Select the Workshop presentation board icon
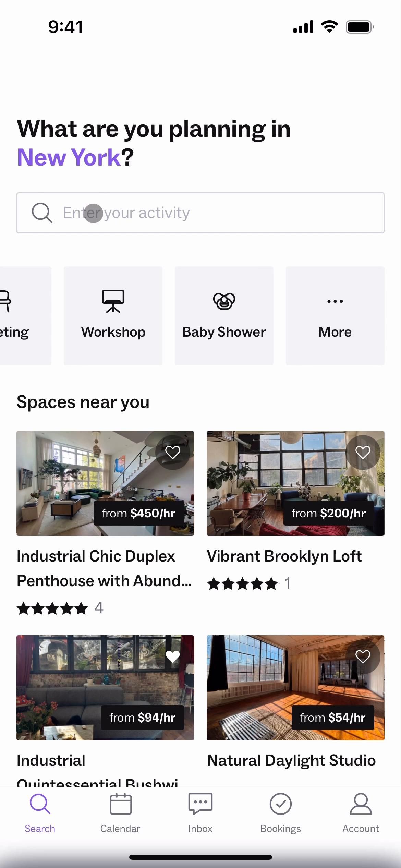Image resolution: width=401 pixels, height=868 pixels. click(x=113, y=301)
